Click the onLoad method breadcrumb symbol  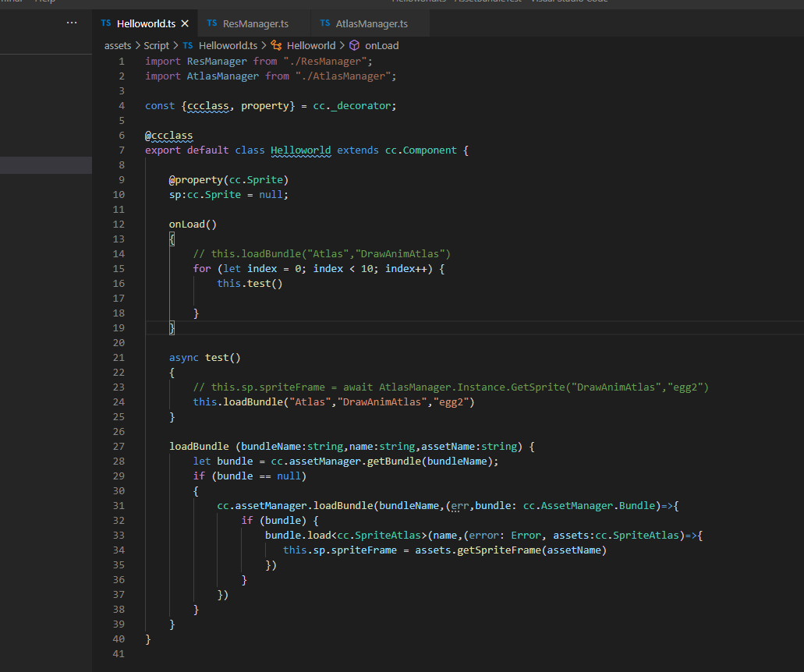pos(381,46)
